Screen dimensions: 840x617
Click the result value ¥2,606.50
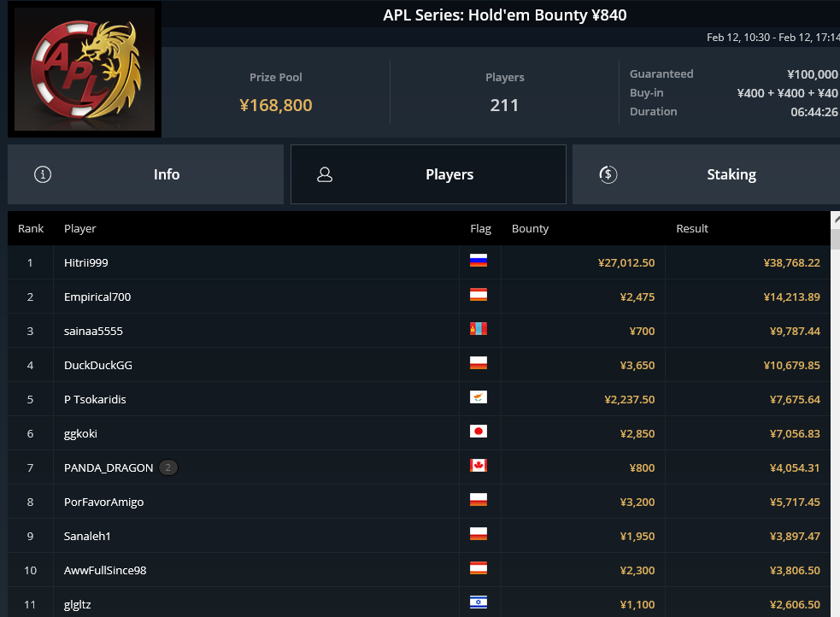[x=795, y=605]
